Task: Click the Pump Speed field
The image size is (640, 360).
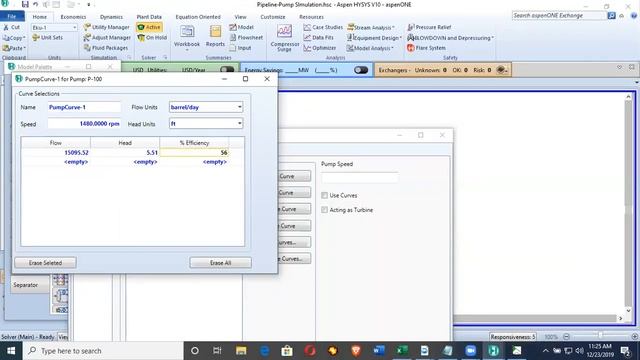Action: [x=360, y=178]
